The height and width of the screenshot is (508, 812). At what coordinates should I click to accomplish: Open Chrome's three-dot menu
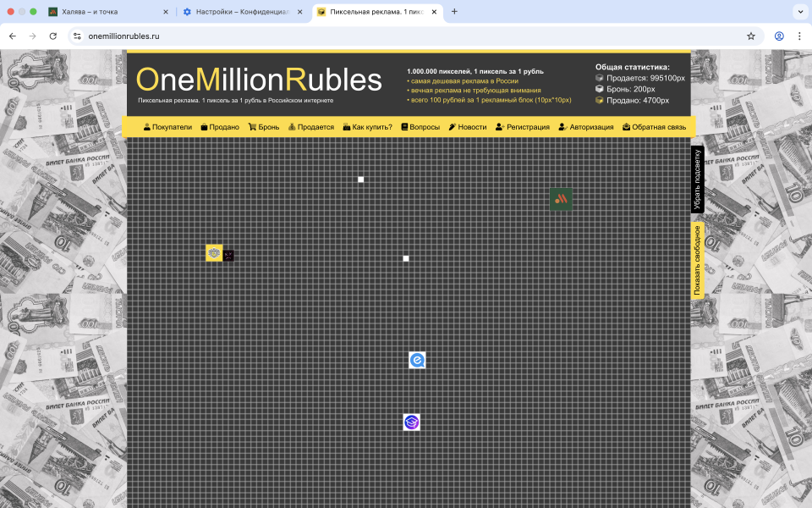point(799,36)
